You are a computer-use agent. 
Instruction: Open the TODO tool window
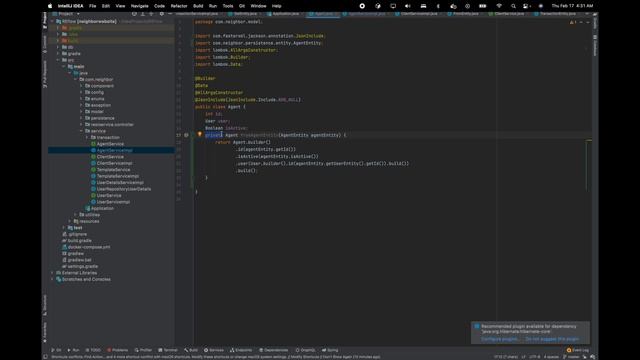click(x=93, y=350)
